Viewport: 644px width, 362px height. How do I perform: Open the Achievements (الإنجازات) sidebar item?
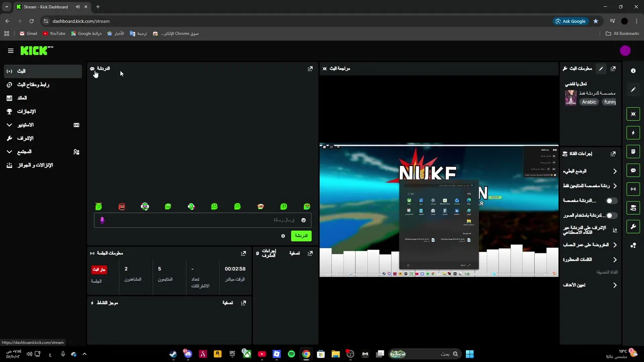43,111
